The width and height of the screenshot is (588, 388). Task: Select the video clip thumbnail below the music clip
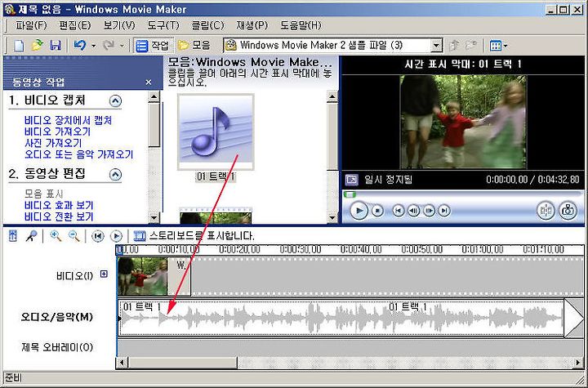click(x=216, y=216)
